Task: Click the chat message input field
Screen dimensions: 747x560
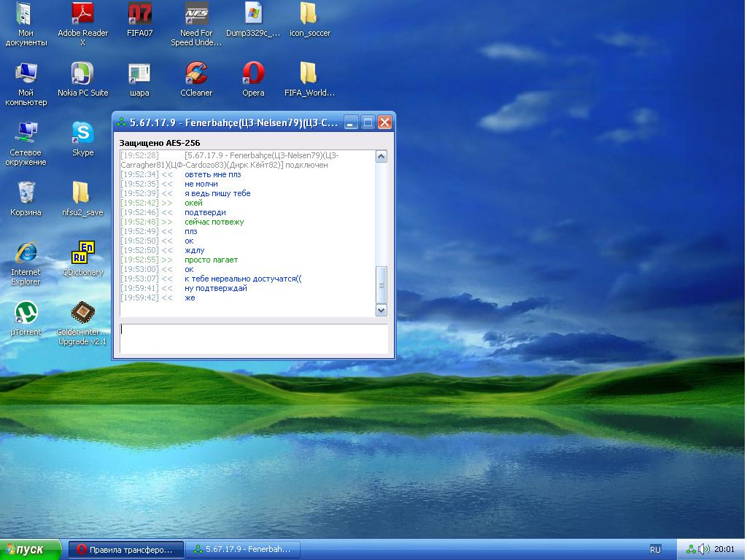Action: click(x=253, y=338)
